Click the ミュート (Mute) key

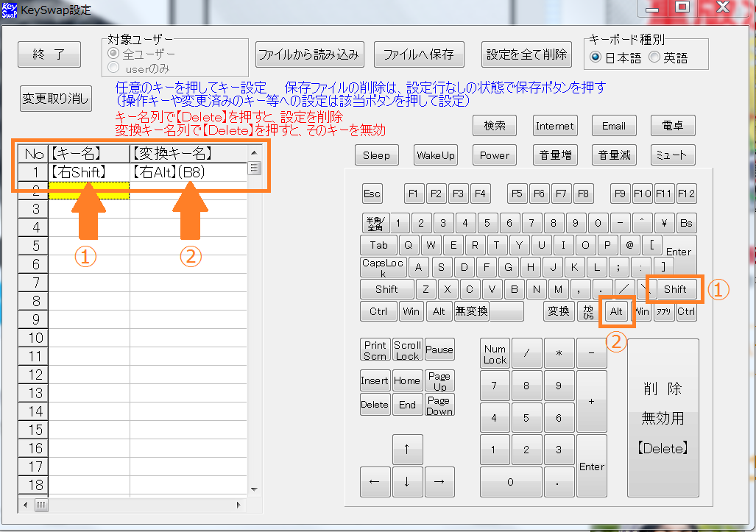coord(673,155)
